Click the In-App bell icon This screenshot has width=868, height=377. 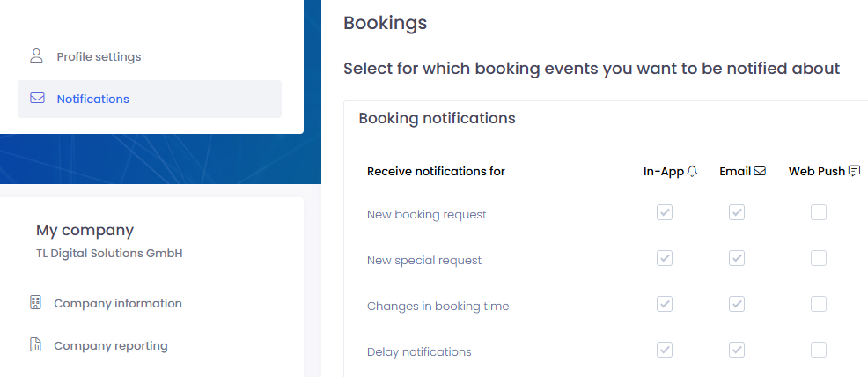click(692, 172)
